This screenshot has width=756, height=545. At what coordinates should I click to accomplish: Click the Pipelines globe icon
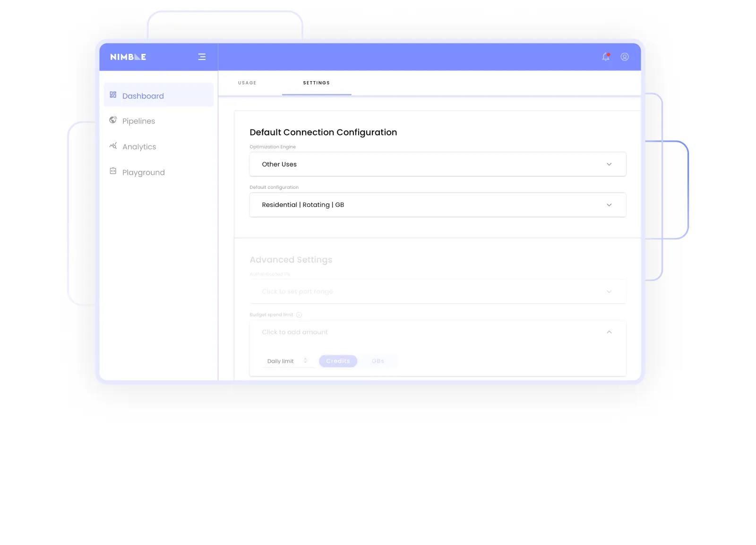click(x=113, y=120)
